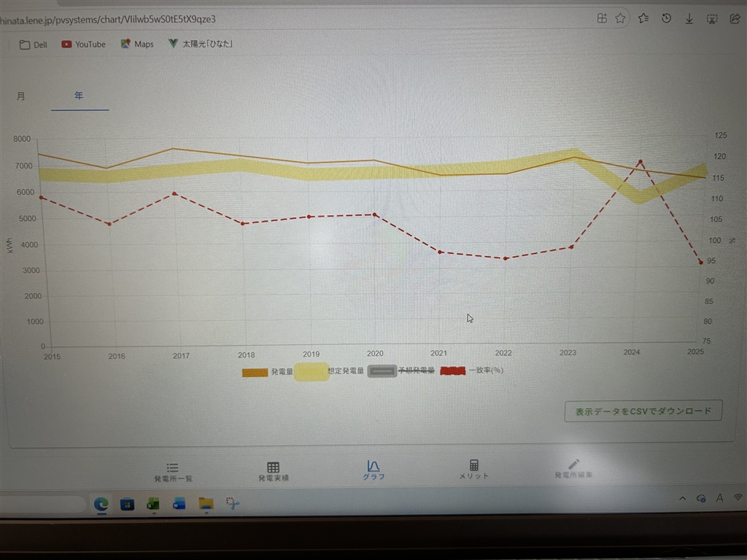
Task: Open Excel from the taskbar
Action: (153, 504)
